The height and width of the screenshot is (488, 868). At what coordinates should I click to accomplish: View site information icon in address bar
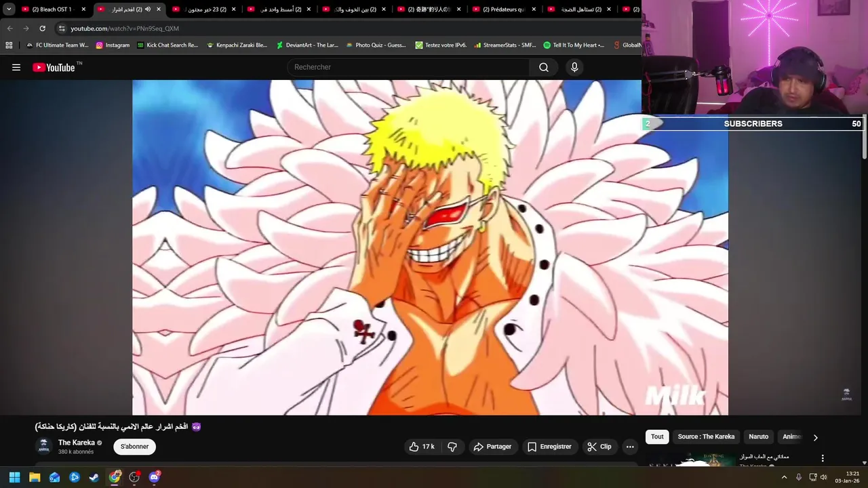pos(62,28)
